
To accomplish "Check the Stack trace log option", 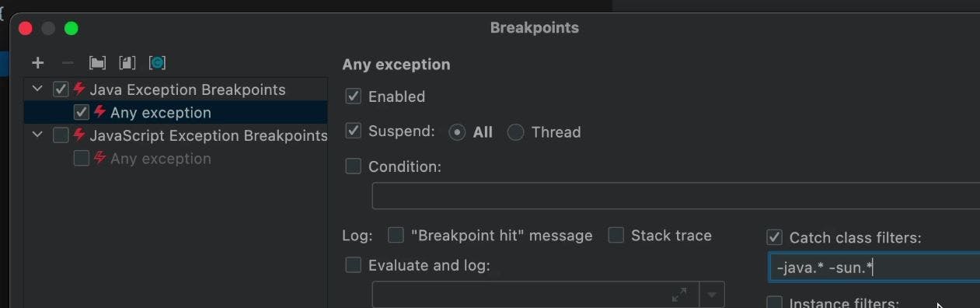I will click(616, 235).
